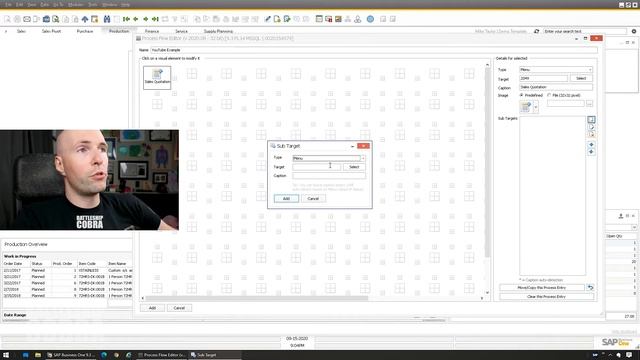Click the Email envelope icon in toolbar
The height and width of the screenshot is (360, 640).
27,19
